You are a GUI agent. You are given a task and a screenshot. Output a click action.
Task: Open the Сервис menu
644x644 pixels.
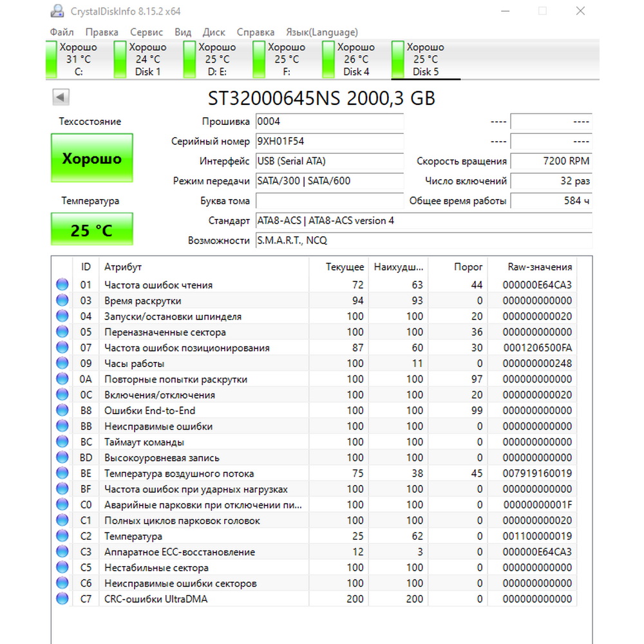coord(146,32)
